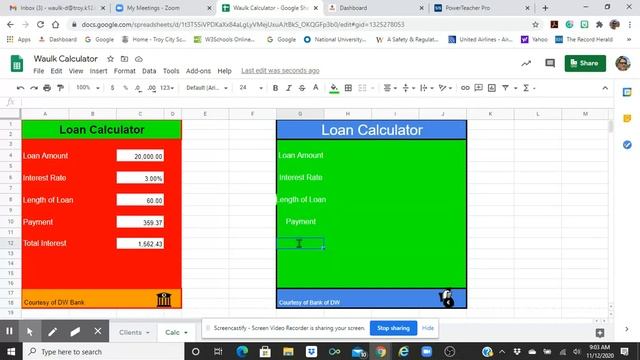Open the File menu
640x360 pixels.
tap(39, 71)
